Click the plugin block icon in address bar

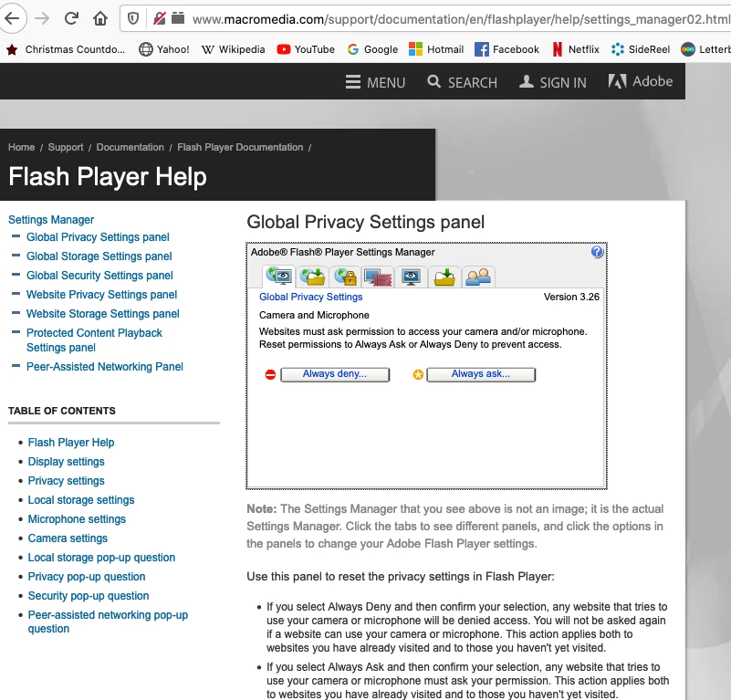pyautogui.click(x=178, y=18)
